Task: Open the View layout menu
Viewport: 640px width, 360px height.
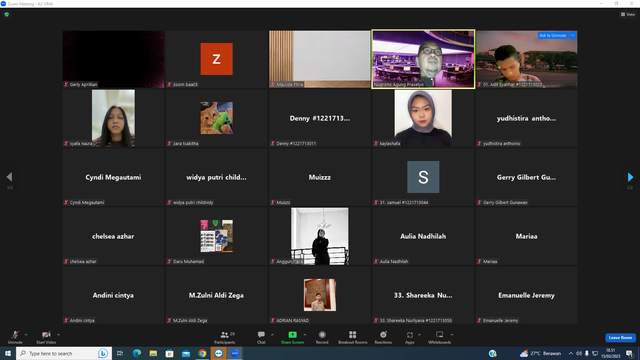Action: pos(628,14)
